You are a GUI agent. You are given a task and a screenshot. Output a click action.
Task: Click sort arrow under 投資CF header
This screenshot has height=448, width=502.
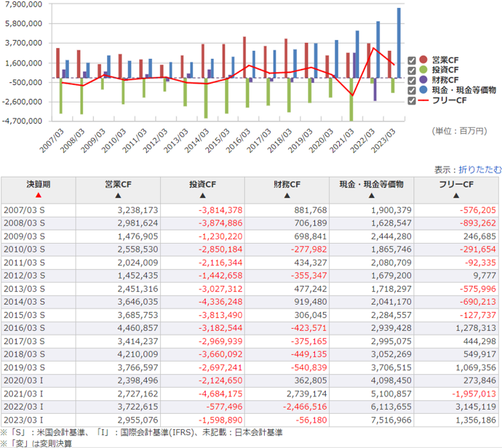click(x=202, y=196)
